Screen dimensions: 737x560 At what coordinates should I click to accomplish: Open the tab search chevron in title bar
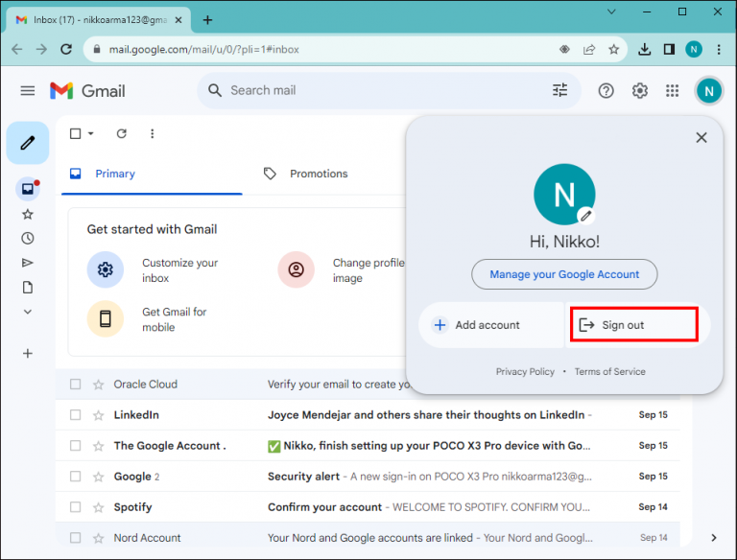611,12
